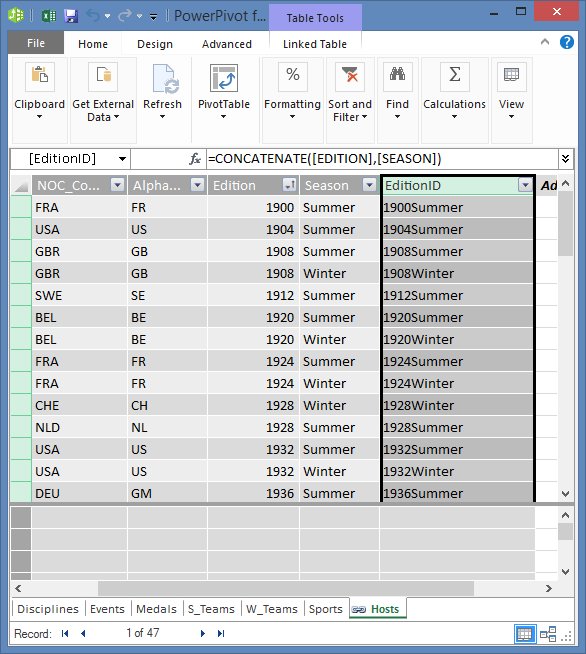Switch to W_Teams sheet tab
This screenshot has width=586, height=654.
[x=272, y=609]
